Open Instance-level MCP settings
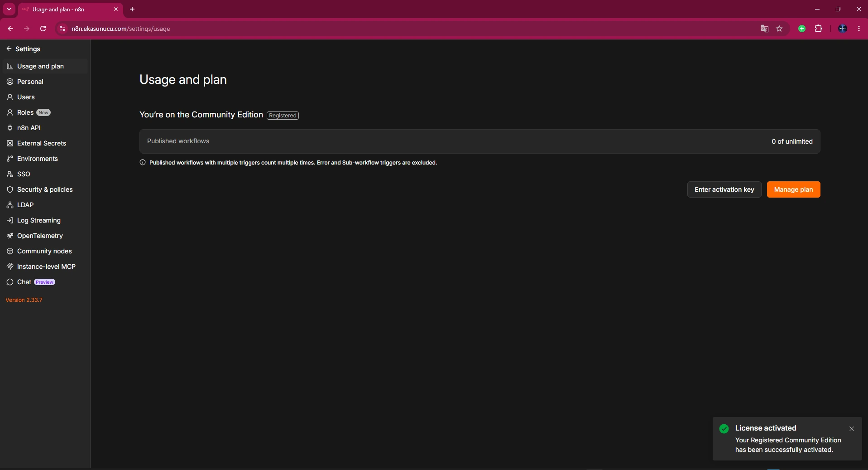Screen dimensions: 868x470 [44, 266]
